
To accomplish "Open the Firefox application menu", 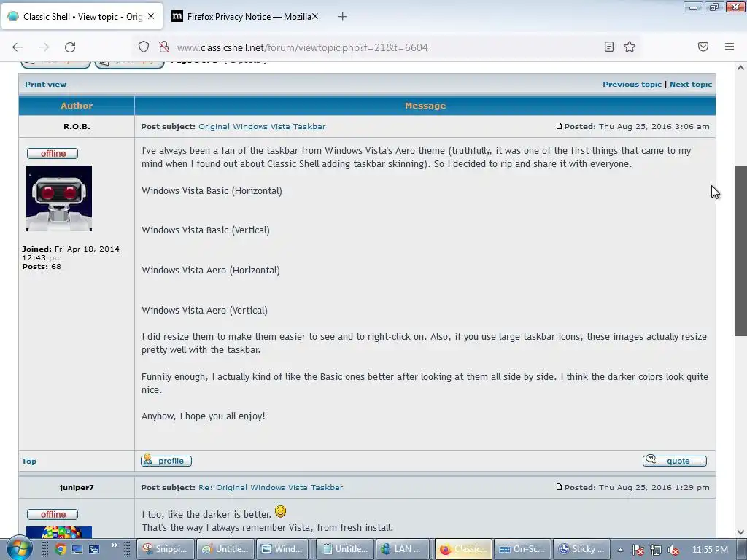I will [x=729, y=47].
